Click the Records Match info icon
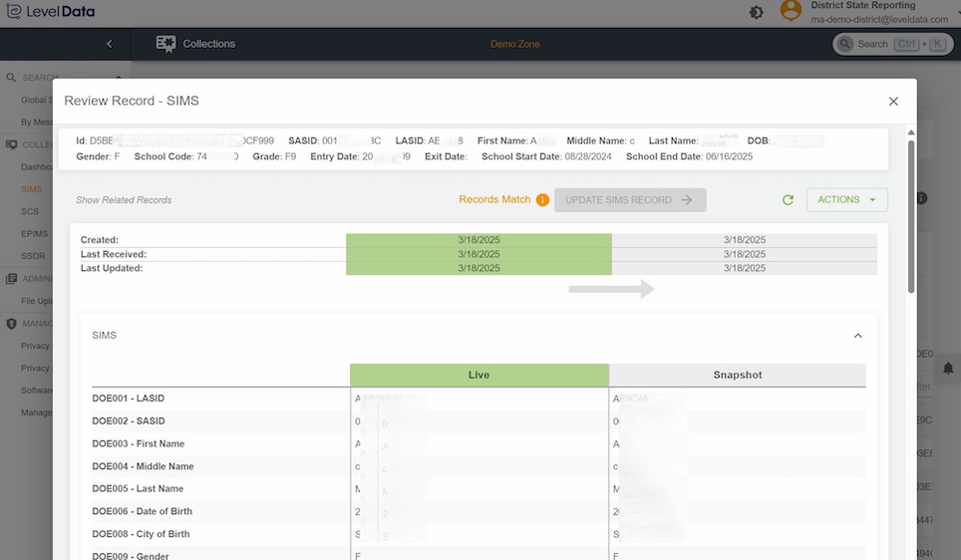Viewport: 961px width, 560px height. click(x=543, y=200)
